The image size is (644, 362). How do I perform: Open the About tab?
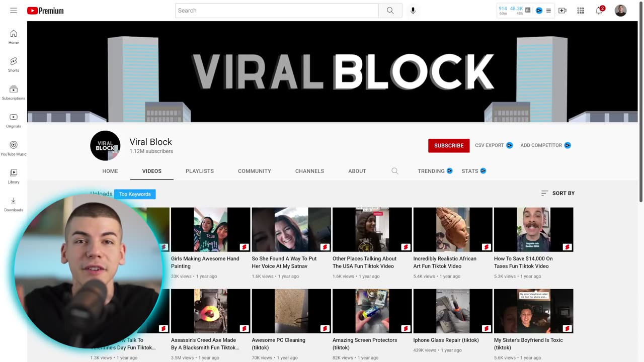click(357, 171)
